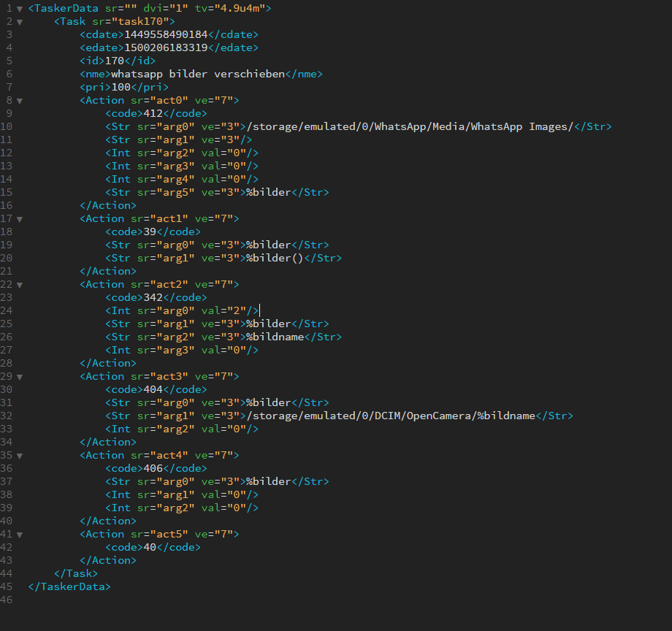672x631 pixels.
Task: Click the id value 170
Action: pos(115,61)
